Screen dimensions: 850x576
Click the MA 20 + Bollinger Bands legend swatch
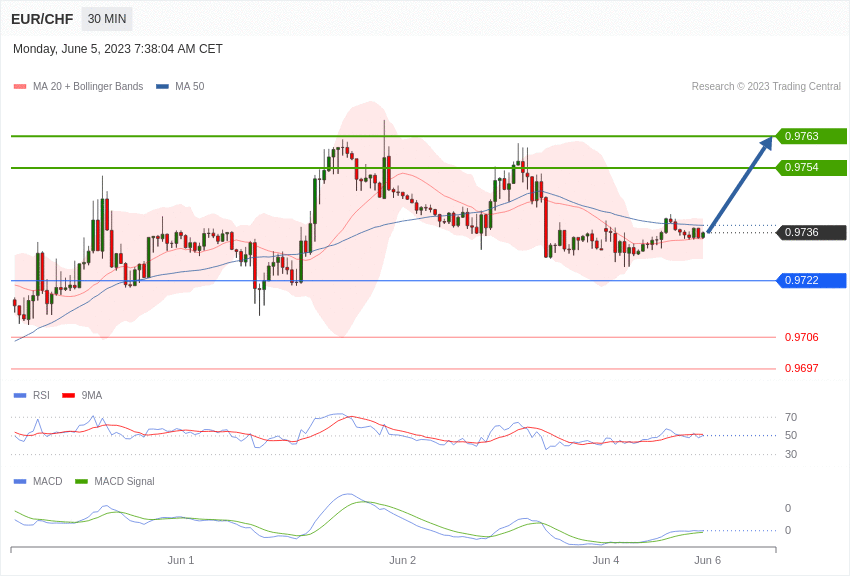20,87
